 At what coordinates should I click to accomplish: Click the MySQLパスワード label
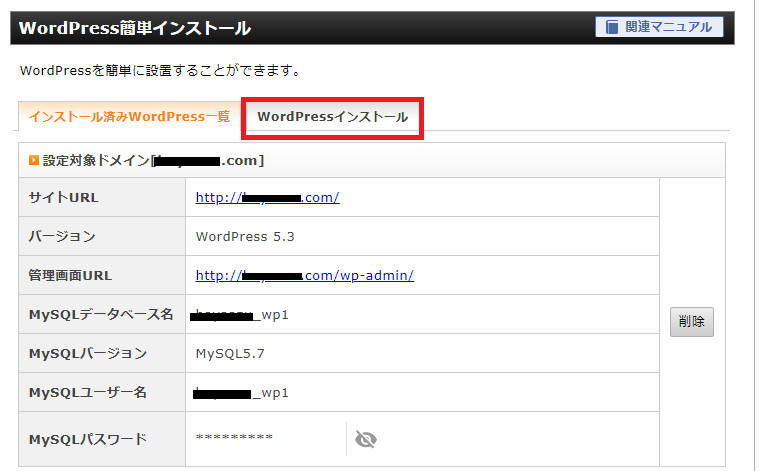pyautogui.click(x=88, y=440)
